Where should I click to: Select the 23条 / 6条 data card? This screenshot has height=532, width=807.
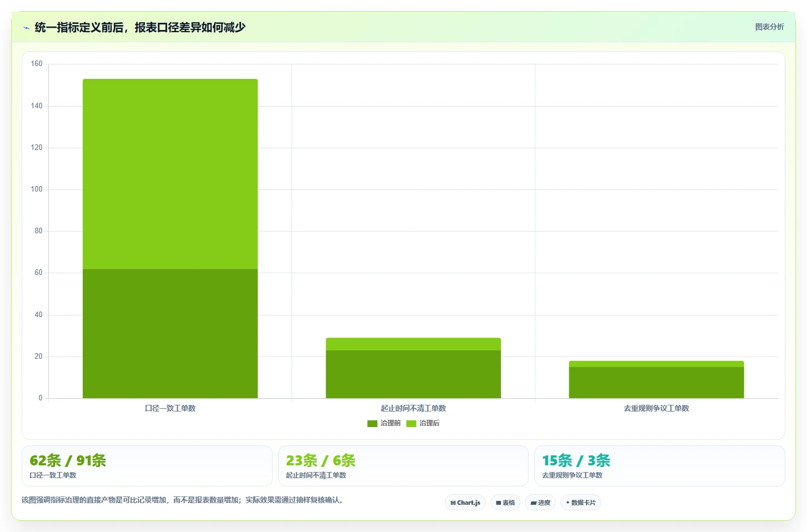(x=403, y=466)
